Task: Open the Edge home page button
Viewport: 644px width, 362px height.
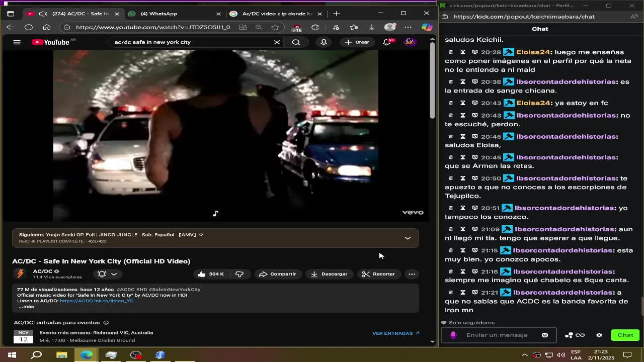Action: (47, 27)
